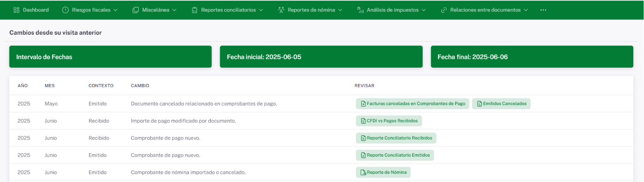Click the Reportes conciliatorios clipboard icon

pyautogui.click(x=194, y=10)
